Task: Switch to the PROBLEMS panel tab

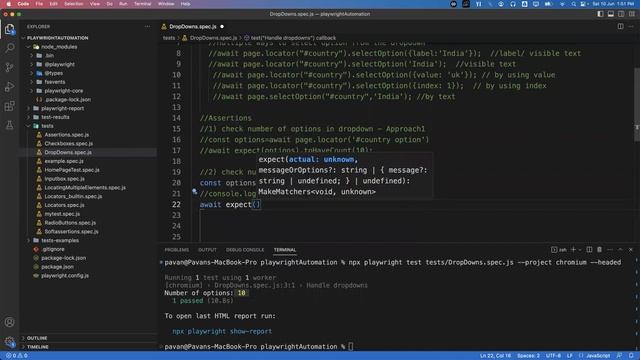Action: coord(176,250)
